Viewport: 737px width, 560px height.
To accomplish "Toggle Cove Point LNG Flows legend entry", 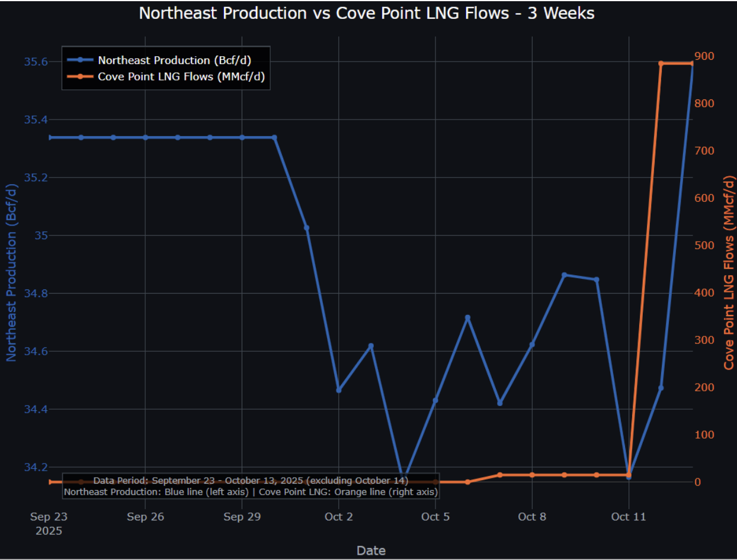I will [x=185, y=76].
